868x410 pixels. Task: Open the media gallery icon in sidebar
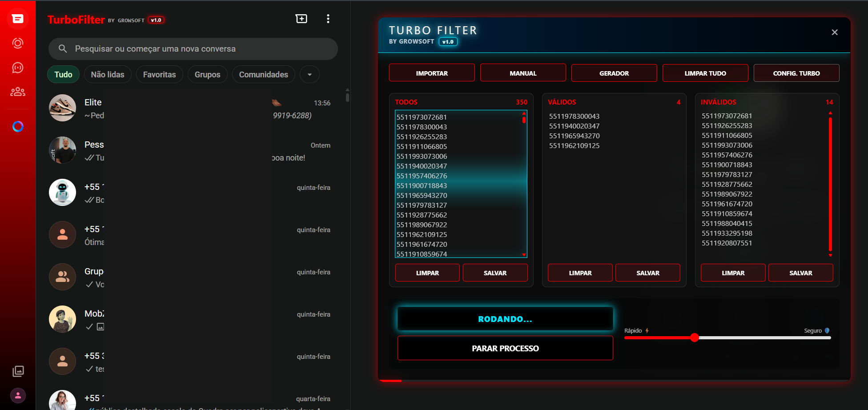click(18, 371)
